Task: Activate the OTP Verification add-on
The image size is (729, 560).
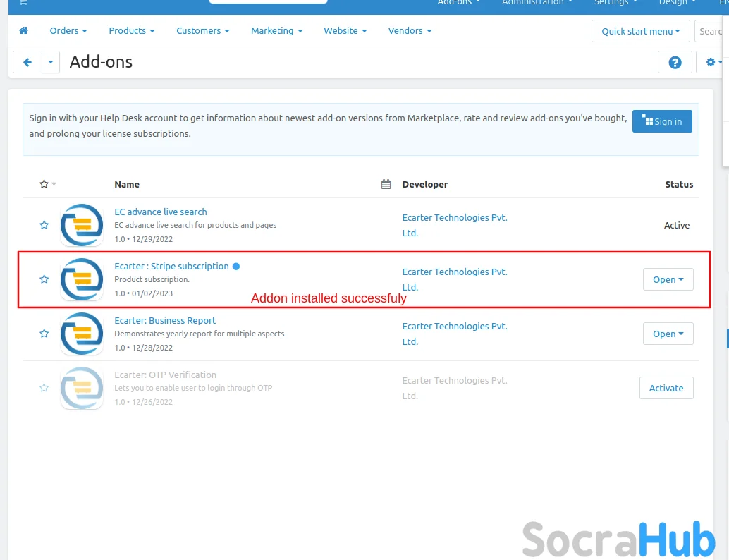Action: point(666,388)
